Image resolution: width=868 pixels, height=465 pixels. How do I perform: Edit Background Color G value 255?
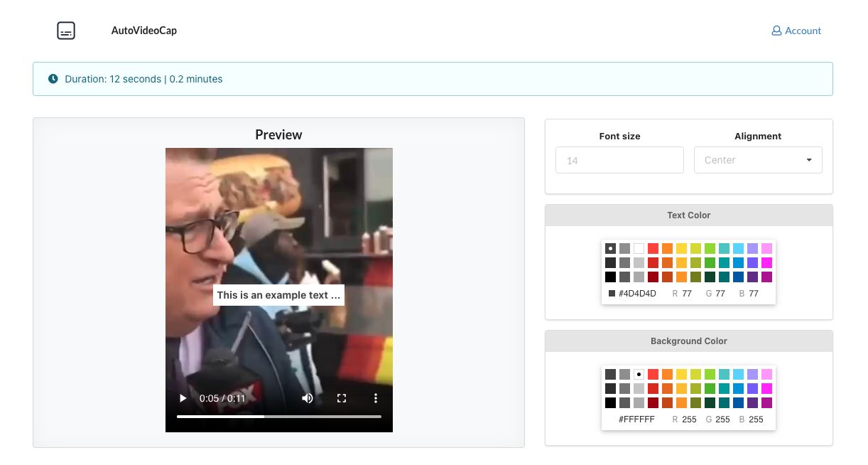point(722,419)
